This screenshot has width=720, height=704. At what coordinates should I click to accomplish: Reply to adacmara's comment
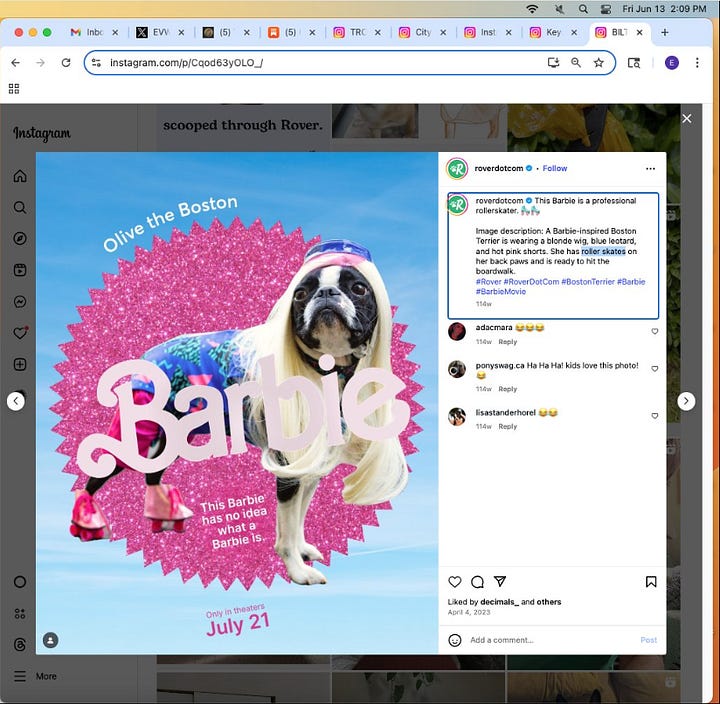coord(507,342)
